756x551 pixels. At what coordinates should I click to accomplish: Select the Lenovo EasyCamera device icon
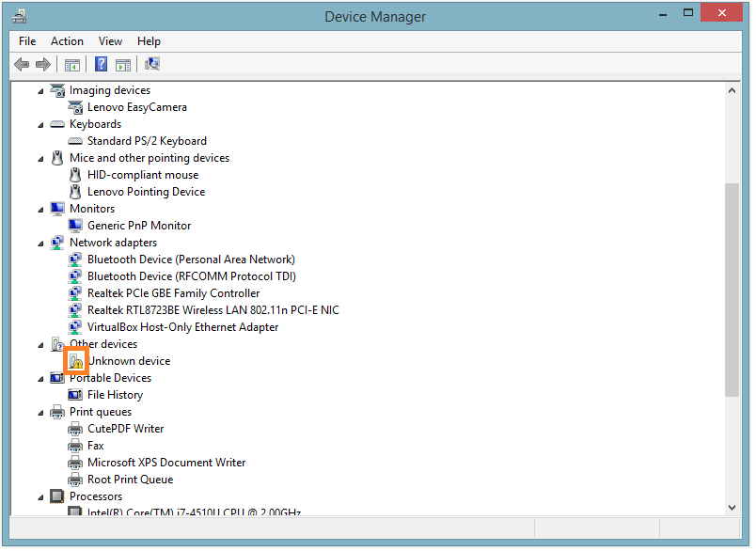pyautogui.click(x=75, y=107)
